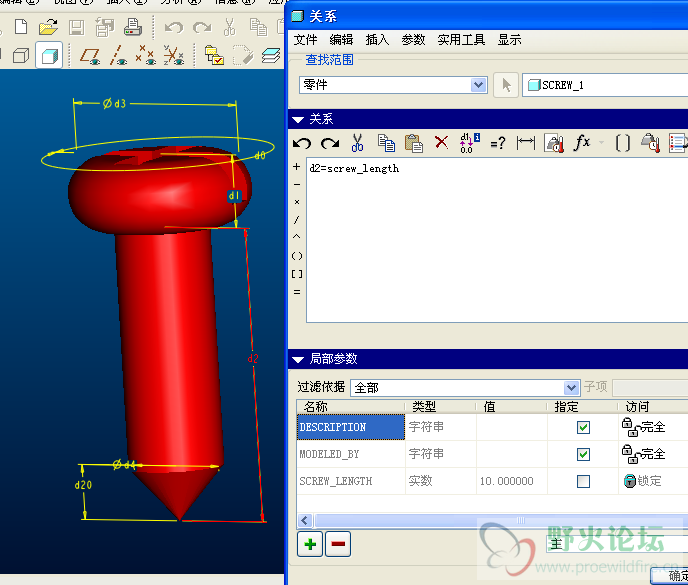This screenshot has height=585, width=688.
Task: Open the 参数 menu
Action: coord(413,40)
